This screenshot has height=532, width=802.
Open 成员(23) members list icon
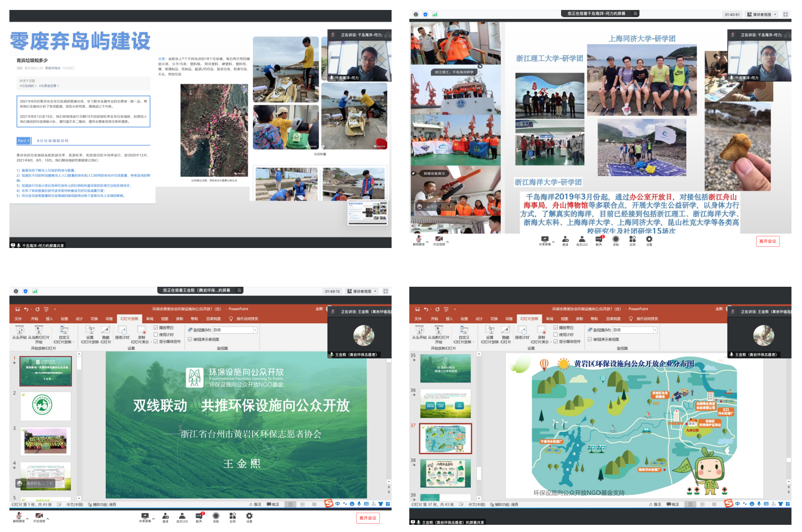click(182, 515)
